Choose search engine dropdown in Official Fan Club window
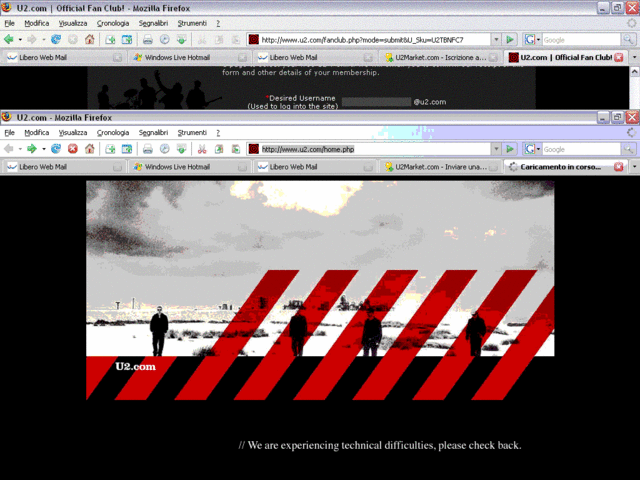This screenshot has width=640, height=480. coord(538,40)
